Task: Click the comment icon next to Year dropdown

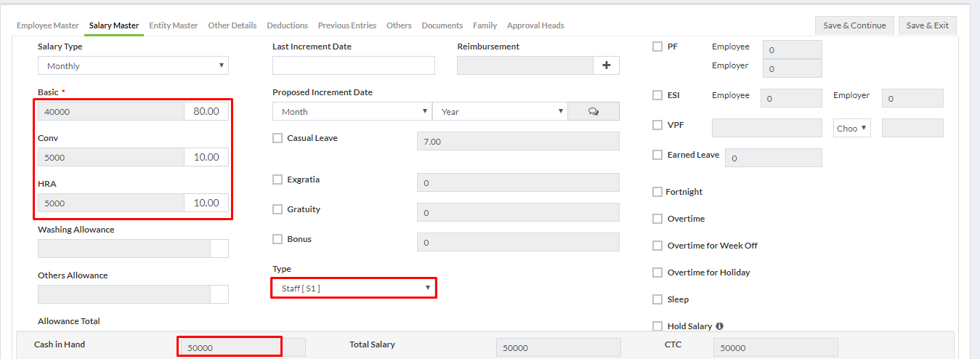Action: [x=594, y=111]
